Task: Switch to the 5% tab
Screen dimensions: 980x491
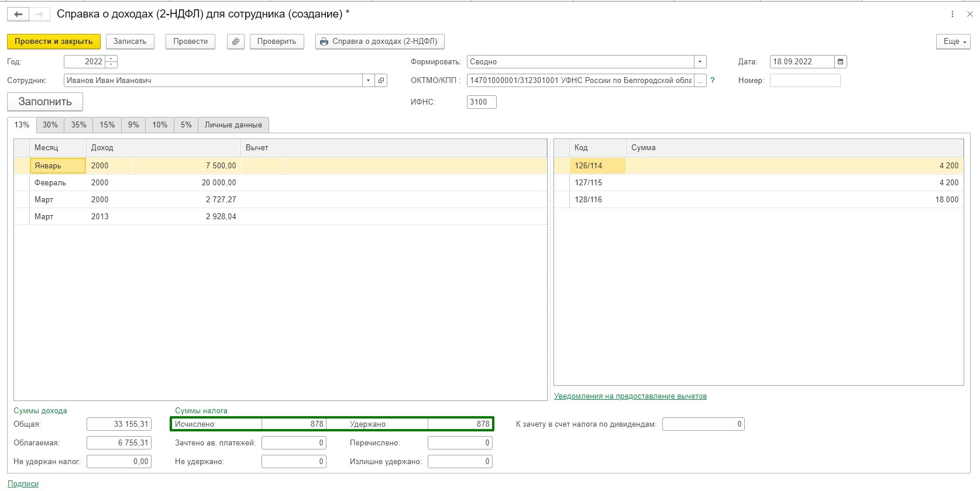Action: (186, 125)
